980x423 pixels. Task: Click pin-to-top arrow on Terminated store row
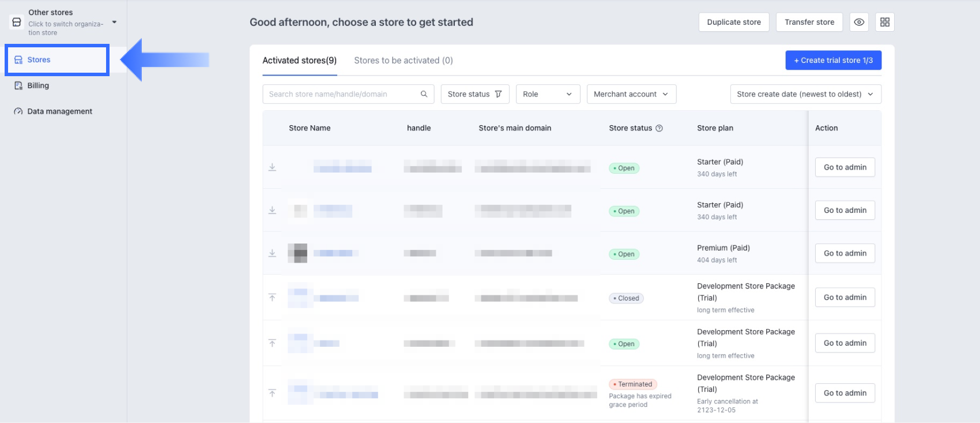(272, 393)
